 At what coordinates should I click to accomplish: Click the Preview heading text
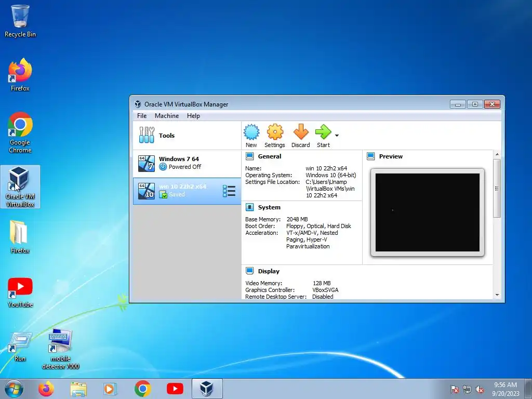tap(391, 156)
